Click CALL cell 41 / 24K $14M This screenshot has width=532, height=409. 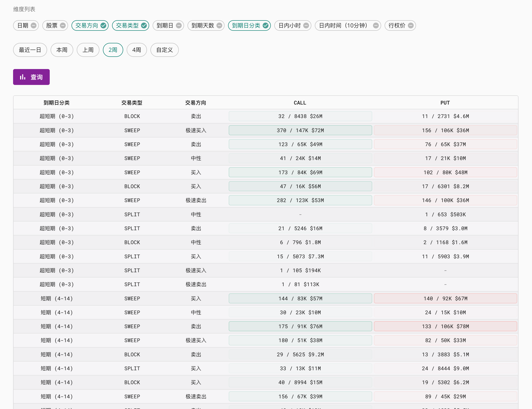(300, 158)
